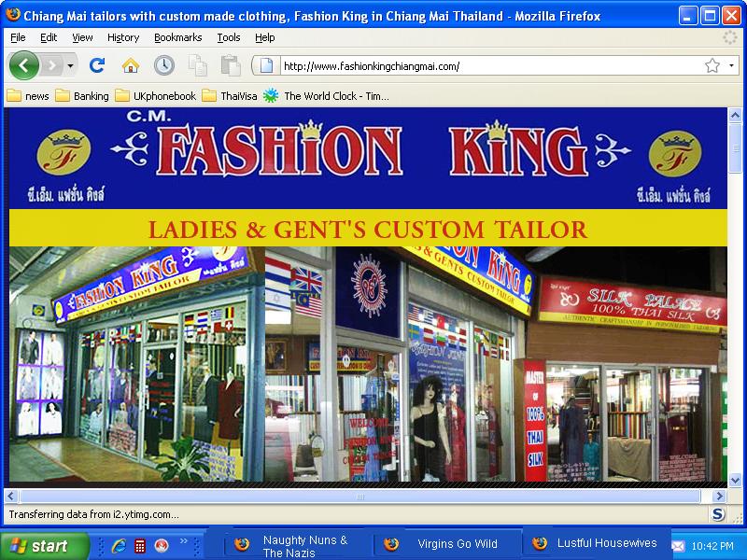Open The World Clock bookmark

point(326,96)
